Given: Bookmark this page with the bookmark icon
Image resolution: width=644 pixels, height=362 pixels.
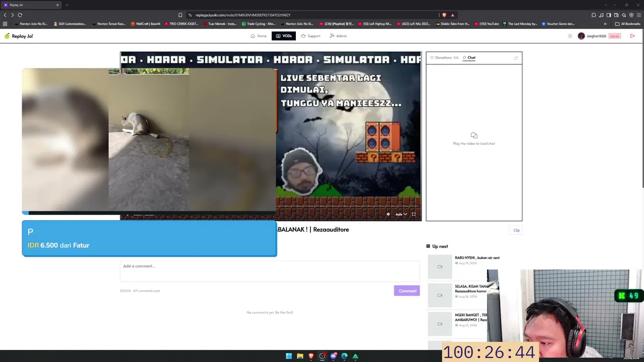Looking at the screenshot, I should [x=180, y=15].
